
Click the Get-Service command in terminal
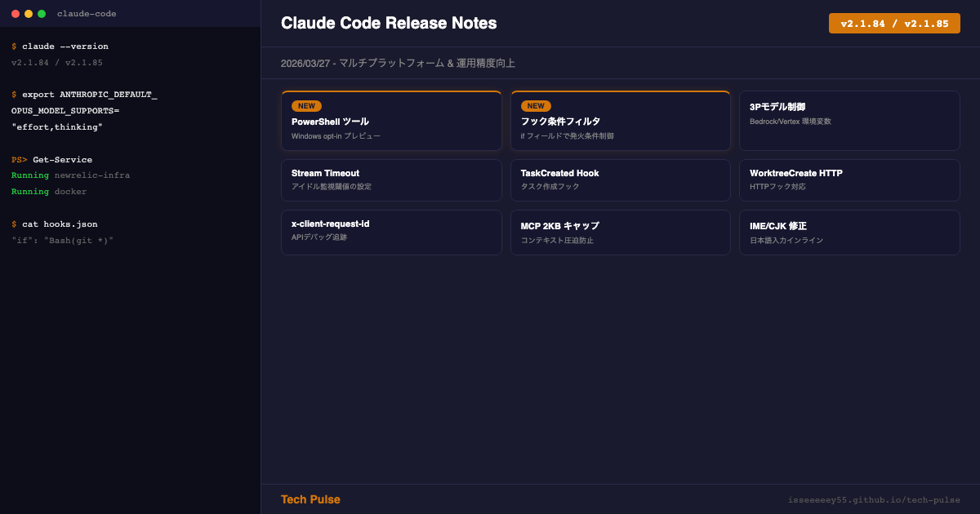(x=62, y=160)
